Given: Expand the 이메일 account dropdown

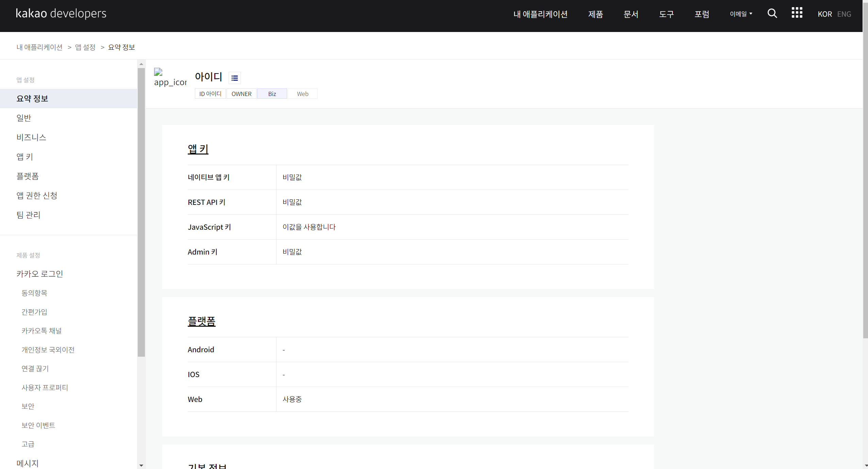Looking at the screenshot, I should (741, 14).
